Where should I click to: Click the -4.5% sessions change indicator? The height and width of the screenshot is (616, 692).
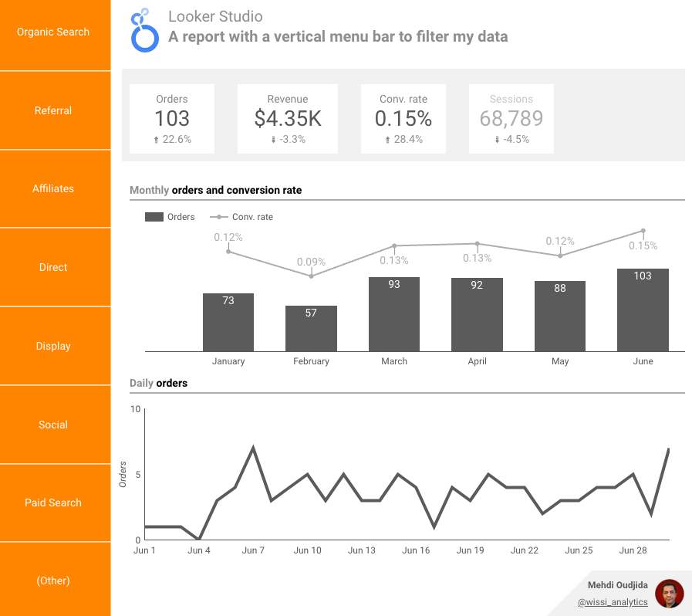coord(511,139)
